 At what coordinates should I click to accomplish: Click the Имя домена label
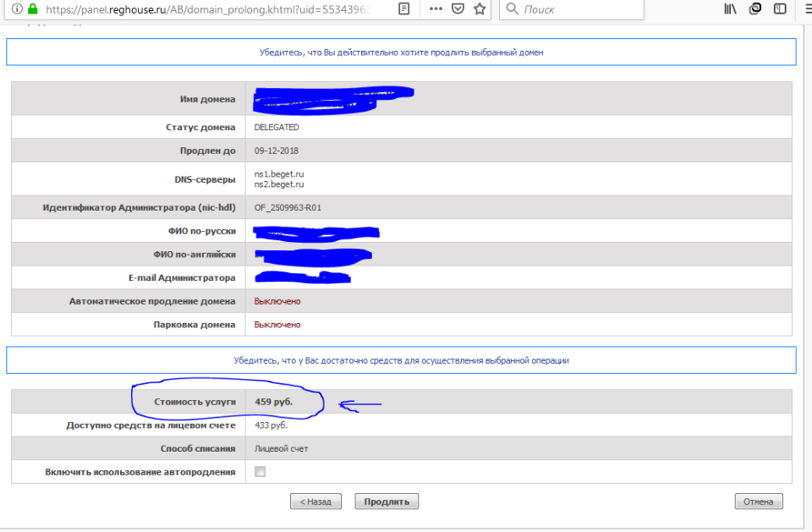tap(208, 99)
